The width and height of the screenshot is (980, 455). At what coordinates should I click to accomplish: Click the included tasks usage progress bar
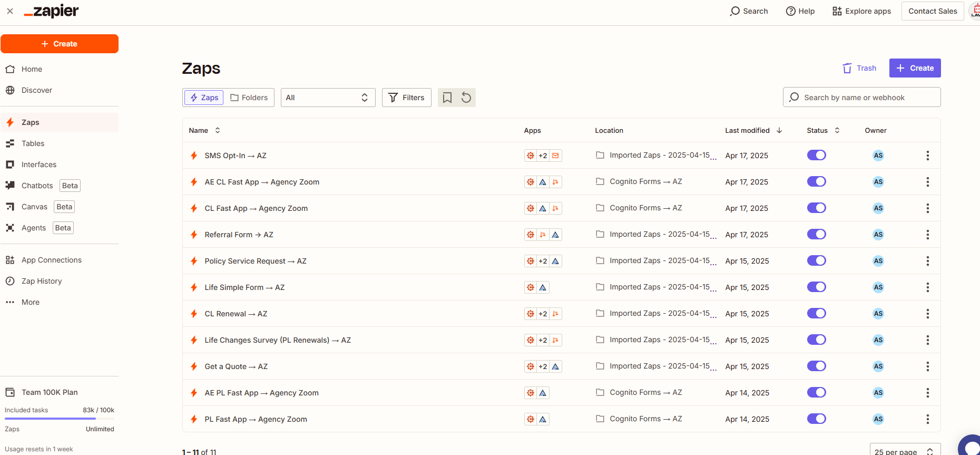click(60, 419)
